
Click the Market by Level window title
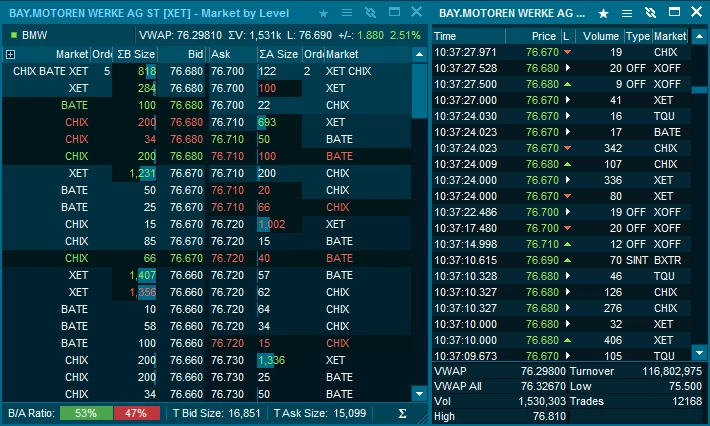pyautogui.click(x=149, y=13)
